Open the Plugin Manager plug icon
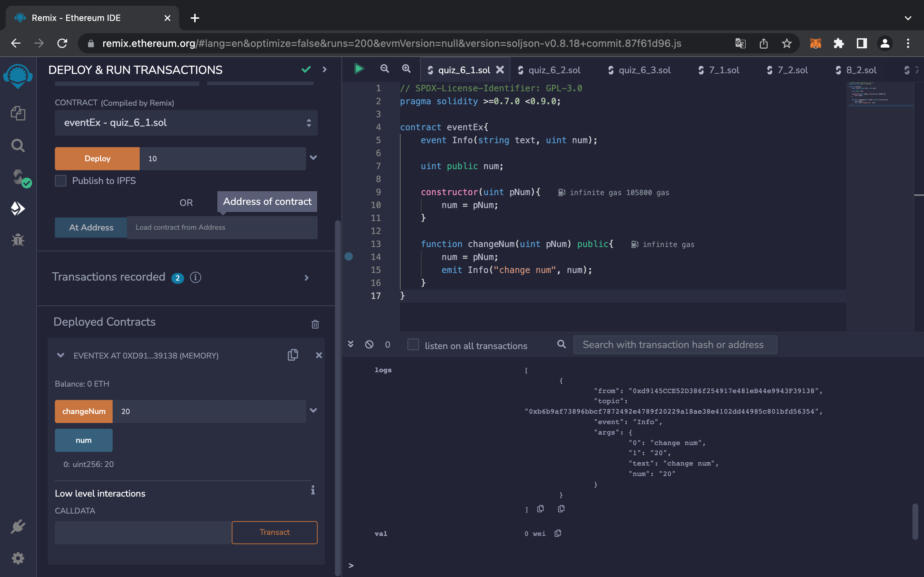Viewport: 924px width, 577px height. 18,527
